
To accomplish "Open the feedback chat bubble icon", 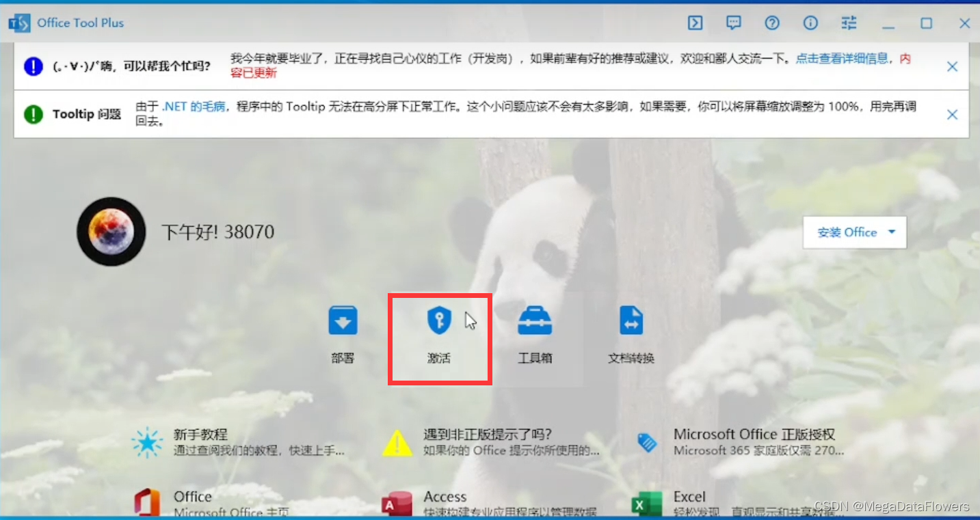I will point(734,23).
